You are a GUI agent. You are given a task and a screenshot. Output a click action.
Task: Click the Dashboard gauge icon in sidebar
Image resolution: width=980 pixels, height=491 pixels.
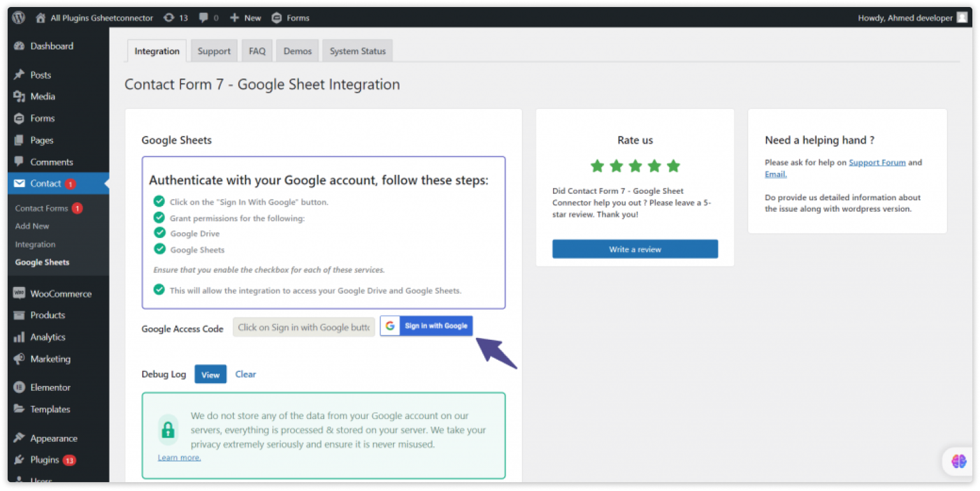click(19, 46)
